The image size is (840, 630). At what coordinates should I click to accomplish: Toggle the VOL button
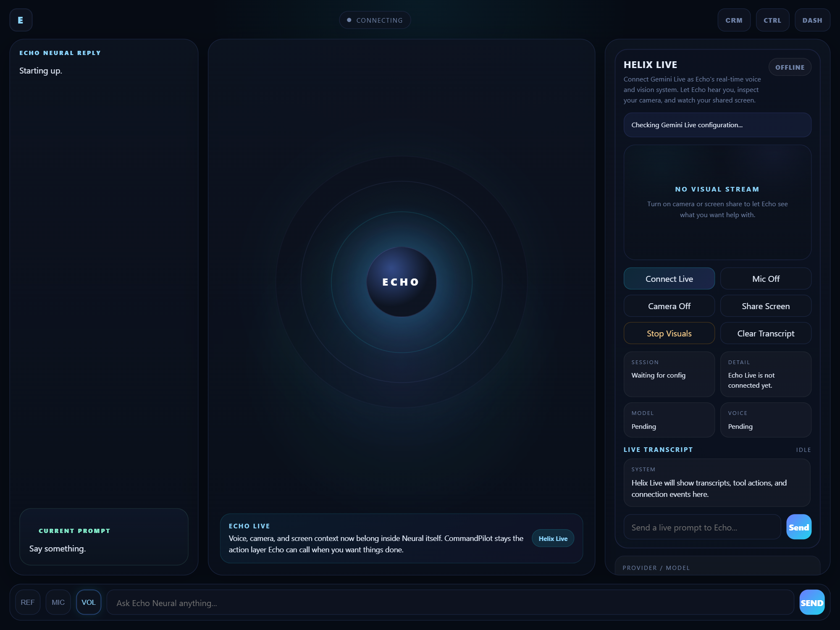(x=89, y=602)
